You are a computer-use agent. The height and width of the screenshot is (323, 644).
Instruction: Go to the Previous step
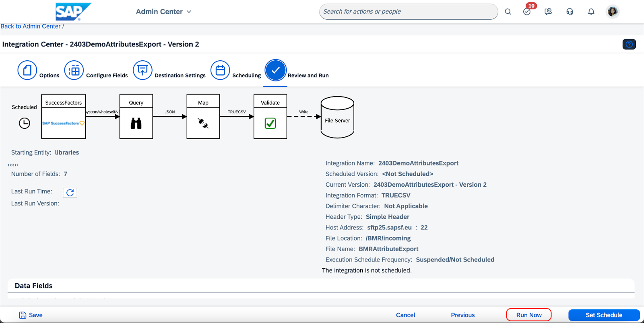click(x=462, y=315)
